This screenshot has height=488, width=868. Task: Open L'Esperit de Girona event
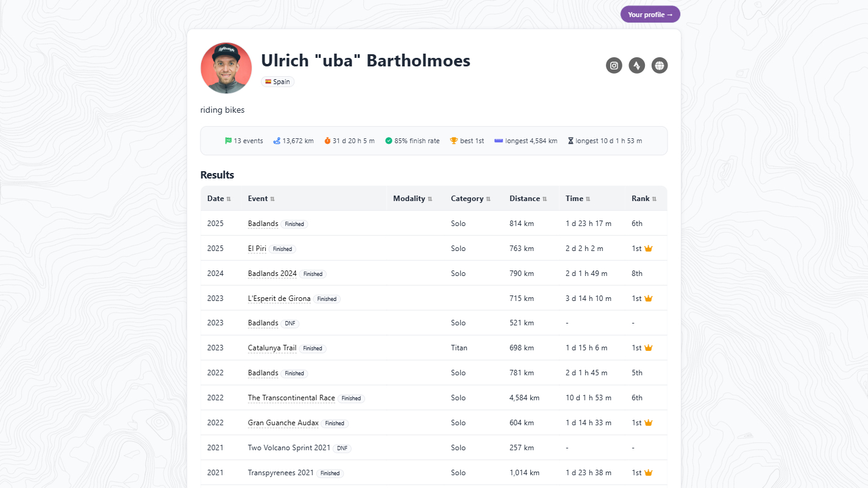(279, 299)
